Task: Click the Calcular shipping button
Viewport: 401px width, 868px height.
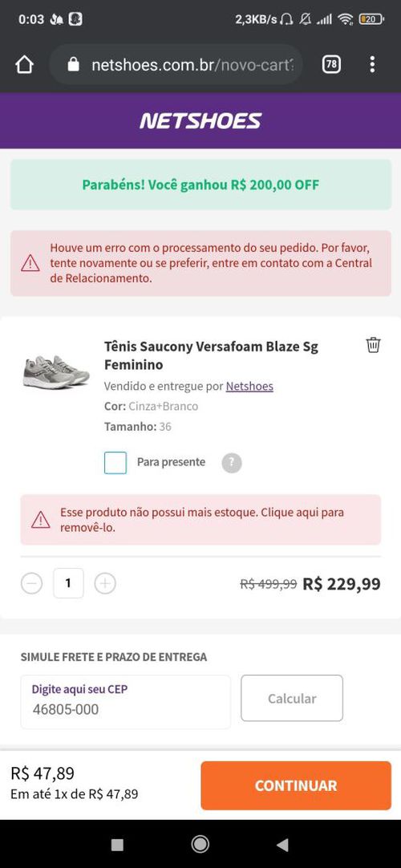Action: point(292,698)
